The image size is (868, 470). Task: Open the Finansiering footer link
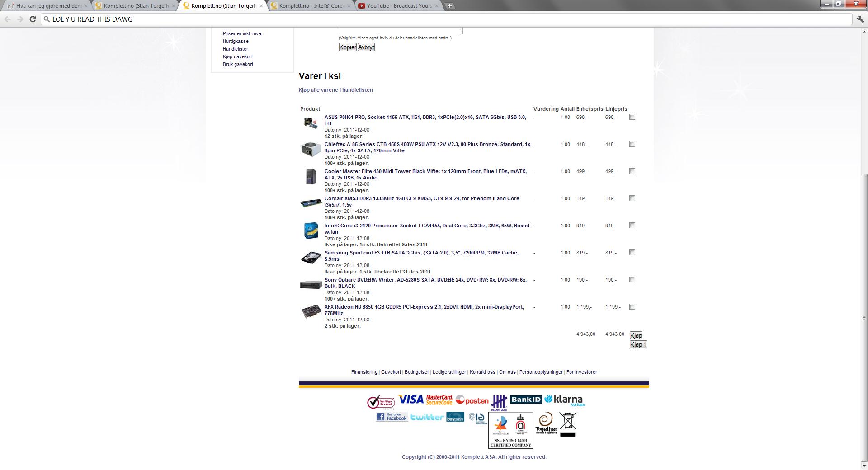(364, 372)
